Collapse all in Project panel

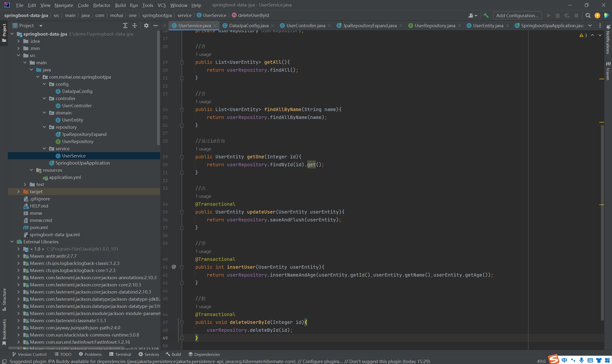click(x=135, y=26)
